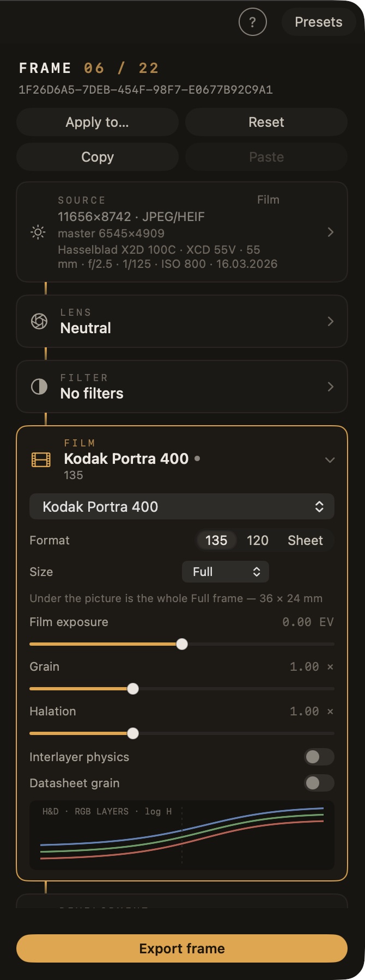Click the Export frame button
The height and width of the screenshot is (980, 365).
coord(182,948)
